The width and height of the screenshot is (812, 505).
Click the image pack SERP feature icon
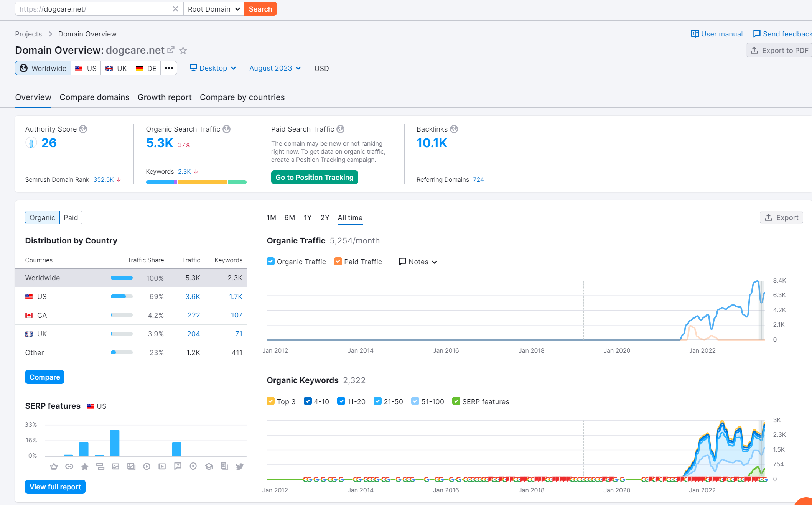[x=131, y=467]
